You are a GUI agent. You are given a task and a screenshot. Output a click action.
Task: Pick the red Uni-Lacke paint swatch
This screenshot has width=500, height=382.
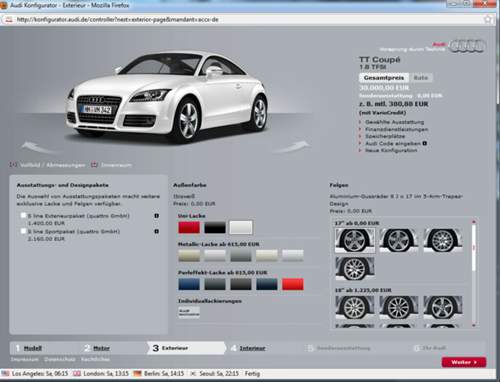(x=189, y=228)
